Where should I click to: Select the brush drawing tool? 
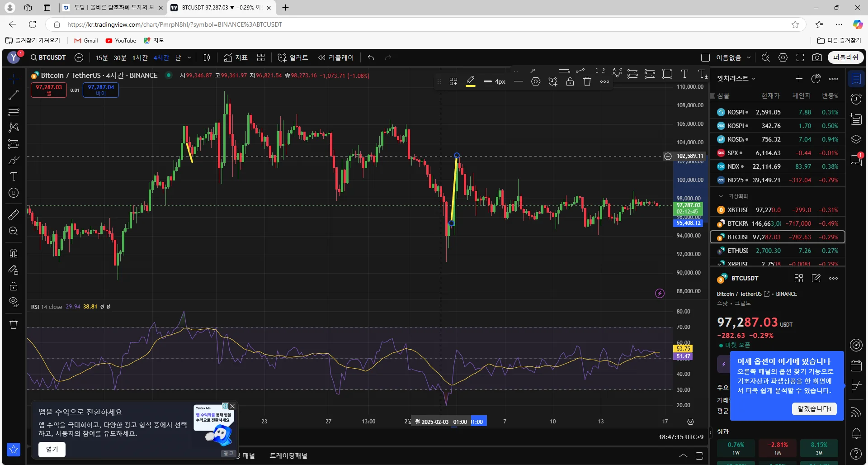14,161
